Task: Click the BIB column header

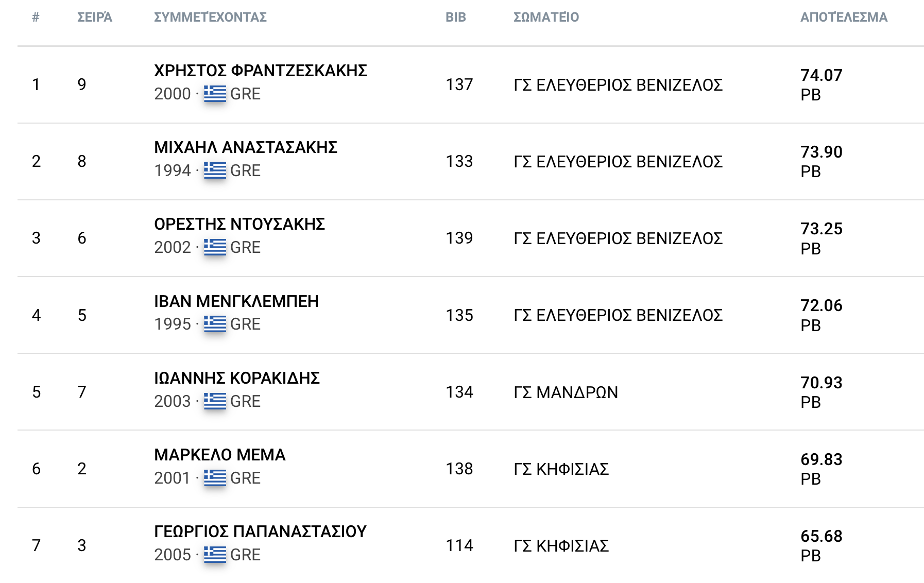Action: pyautogui.click(x=455, y=17)
